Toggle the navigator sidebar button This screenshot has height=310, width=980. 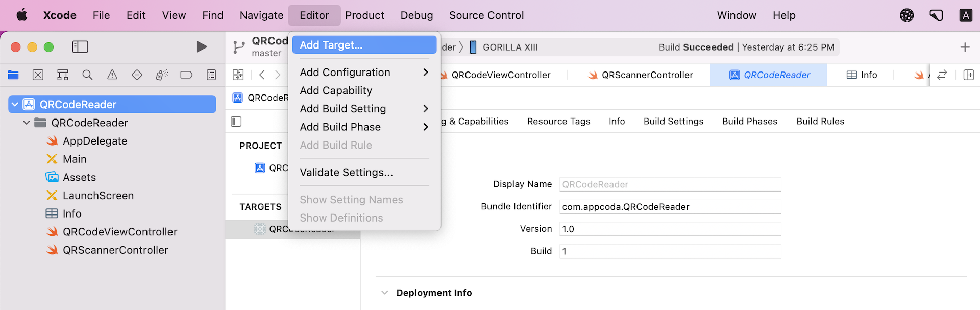coord(80,47)
